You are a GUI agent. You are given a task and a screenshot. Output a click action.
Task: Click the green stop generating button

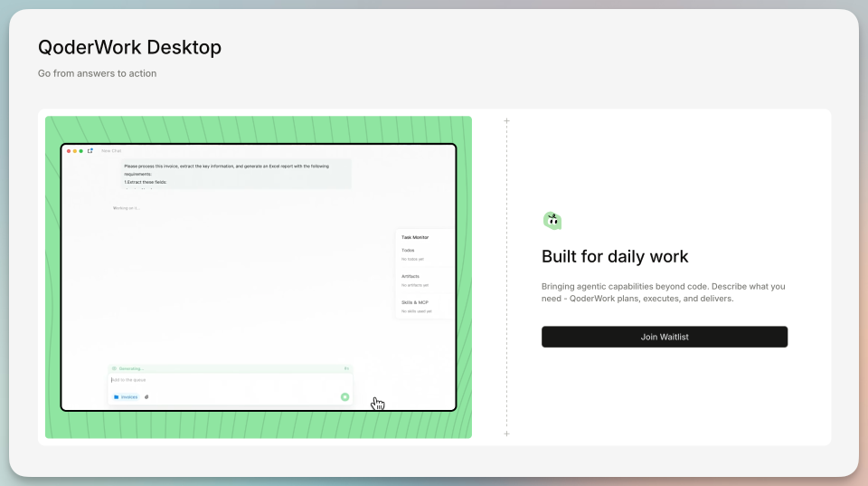[x=344, y=396]
